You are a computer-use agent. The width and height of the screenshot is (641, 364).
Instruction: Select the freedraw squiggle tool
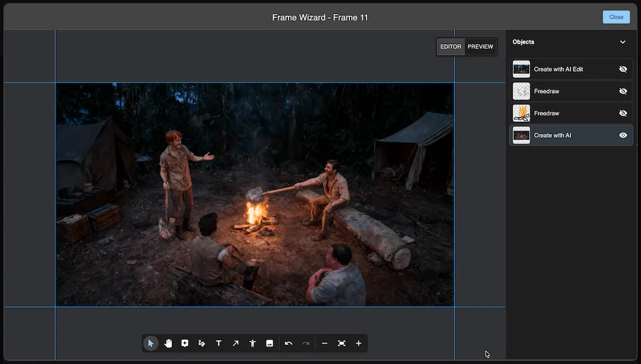pyautogui.click(x=201, y=343)
